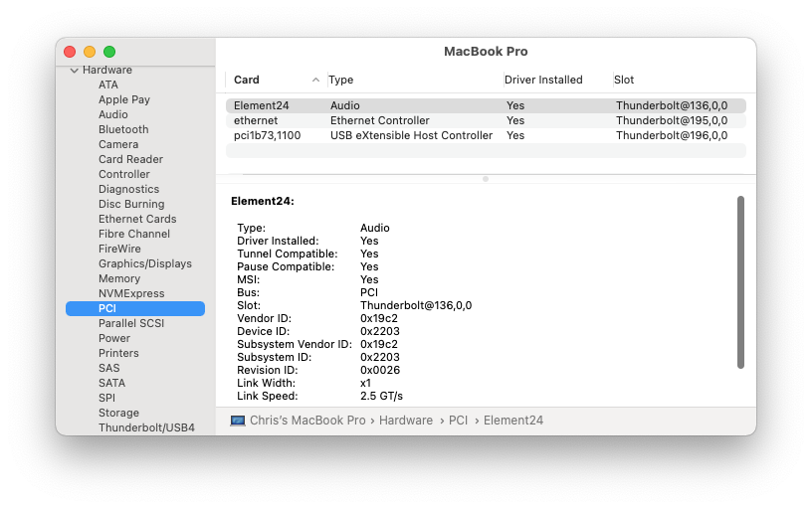The width and height of the screenshot is (812, 509).
Task: Click the Slot value Thunderbolt@136,0,0 in details
Action: click(416, 306)
